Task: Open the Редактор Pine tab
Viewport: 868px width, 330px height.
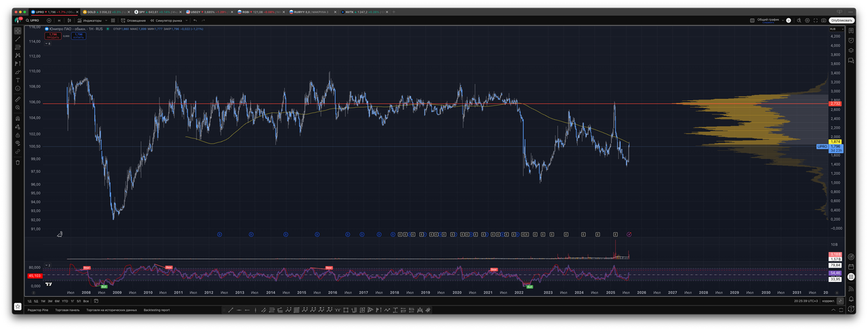Action: 38,310
